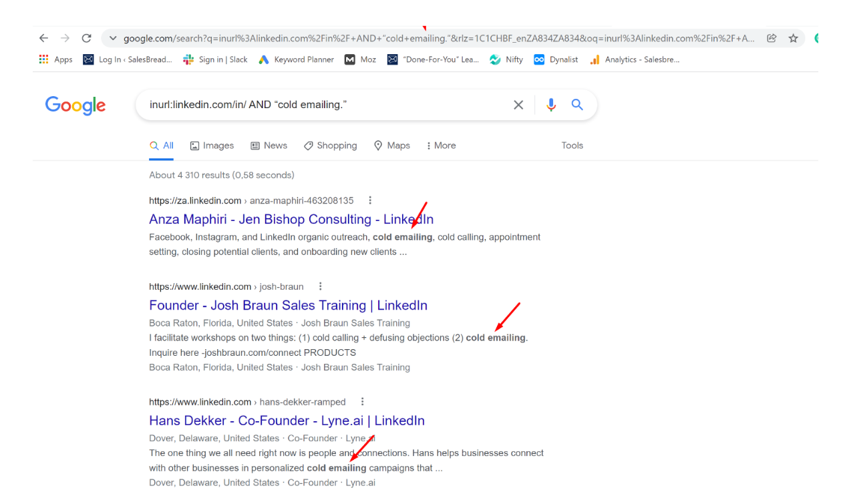Image resolution: width=855 pixels, height=504 pixels.
Task: Open the Apps grid bookmark
Action: (56, 59)
